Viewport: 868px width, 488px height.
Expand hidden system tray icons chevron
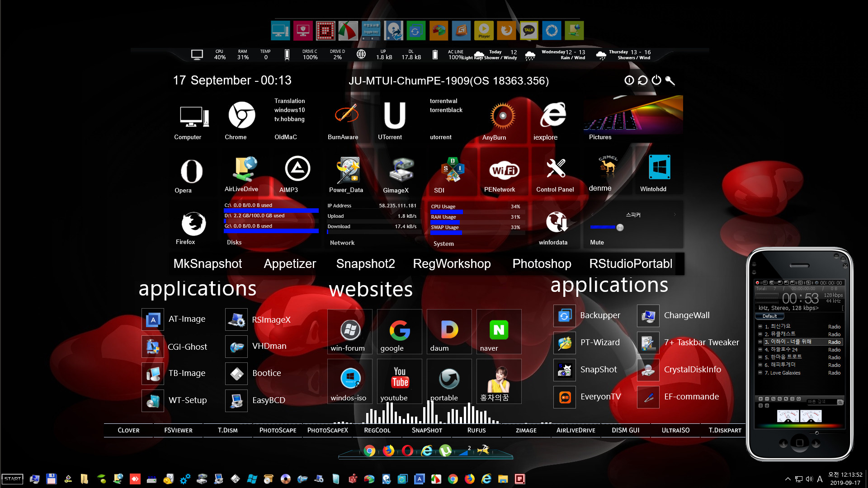(x=788, y=479)
